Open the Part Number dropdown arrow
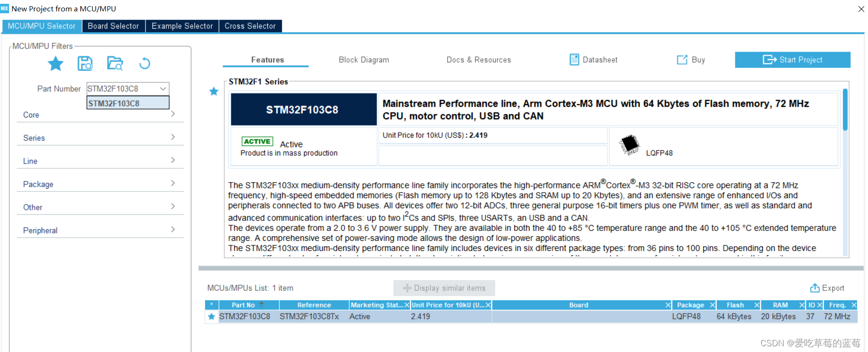868x352 pixels. pos(163,89)
